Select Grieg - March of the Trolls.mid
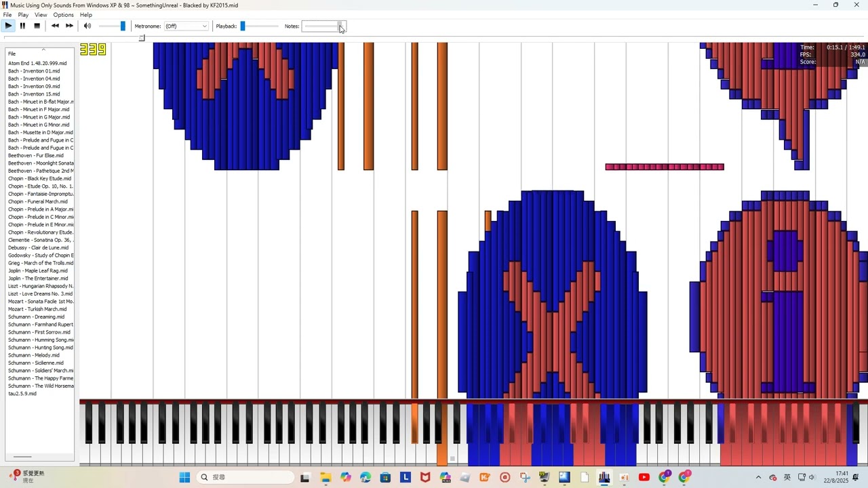868x488 pixels. click(41, 263)
